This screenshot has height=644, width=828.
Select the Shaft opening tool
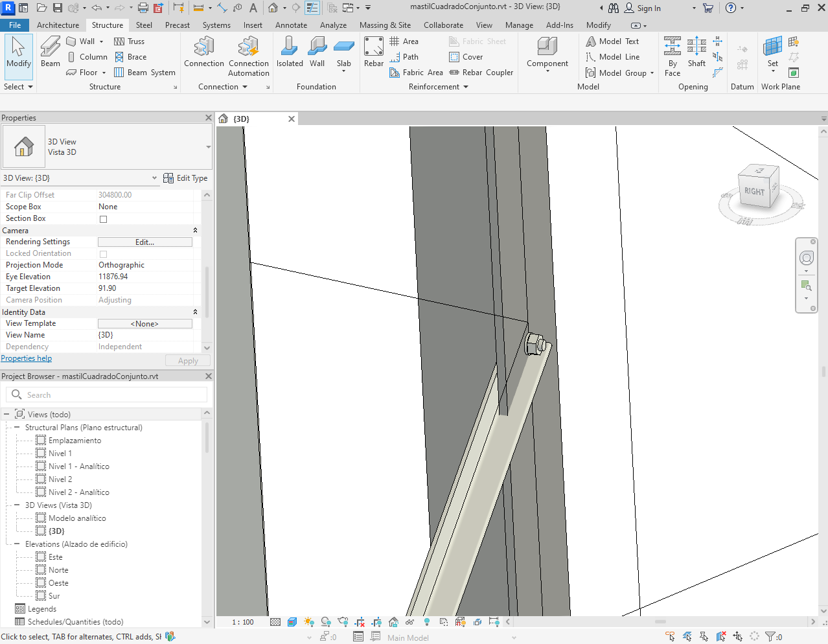coord(696,52)
